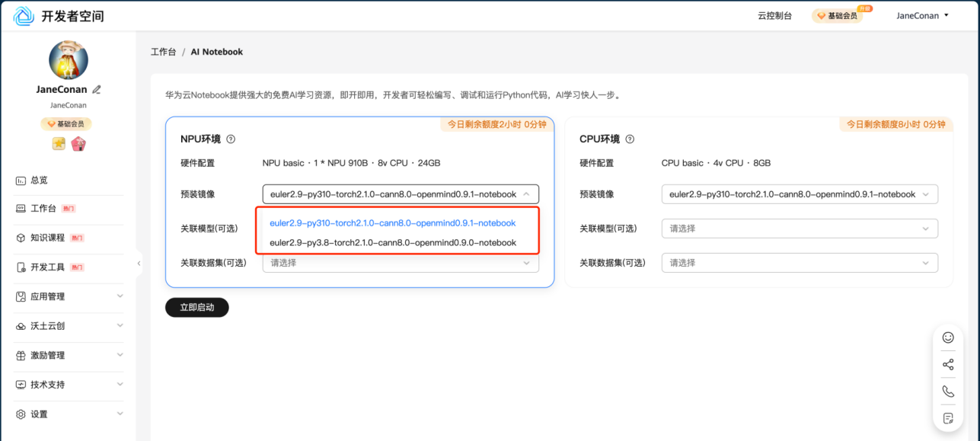Screen dimensions: 980x441
Task: Open the CPU 关联模型 dropdown
Action: pos(800,228)
